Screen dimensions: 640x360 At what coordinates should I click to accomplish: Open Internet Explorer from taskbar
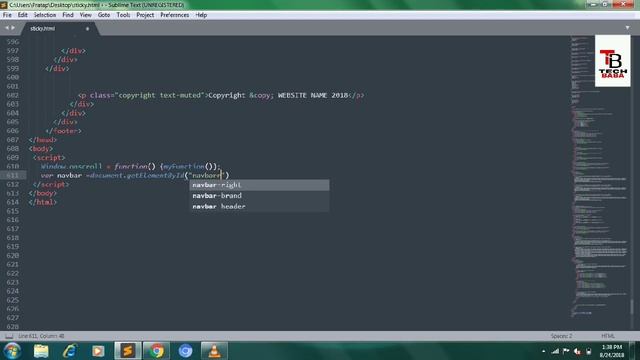(70, 351)
